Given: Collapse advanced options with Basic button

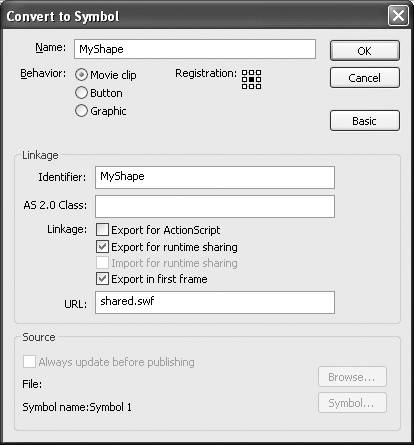Looking at the screenshot, I should tap(365, 121).
